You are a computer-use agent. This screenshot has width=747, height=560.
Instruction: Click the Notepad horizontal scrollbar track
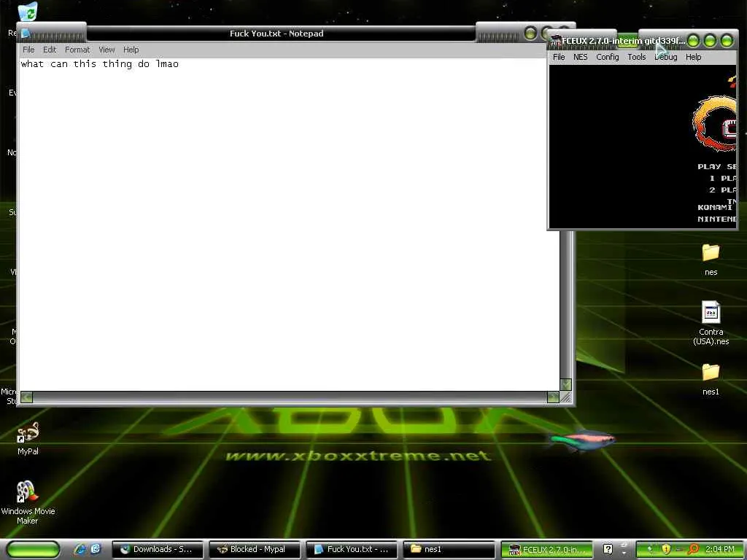(290, 397)
